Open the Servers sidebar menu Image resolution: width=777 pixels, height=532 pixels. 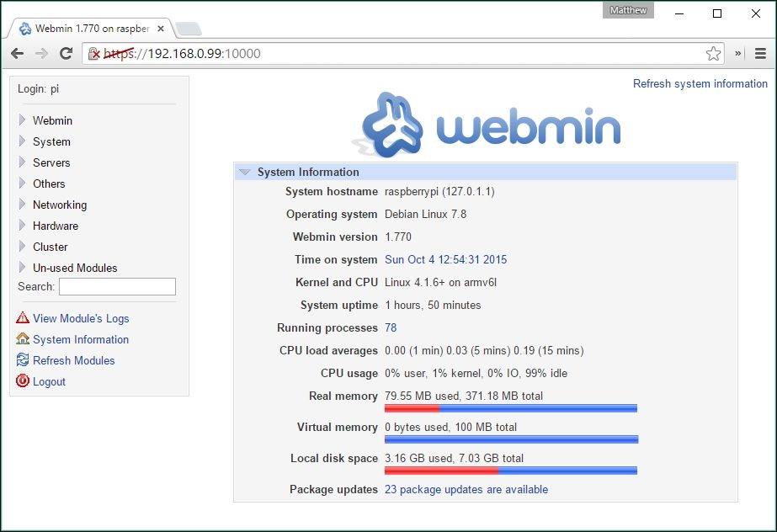(x=51, y=162)
